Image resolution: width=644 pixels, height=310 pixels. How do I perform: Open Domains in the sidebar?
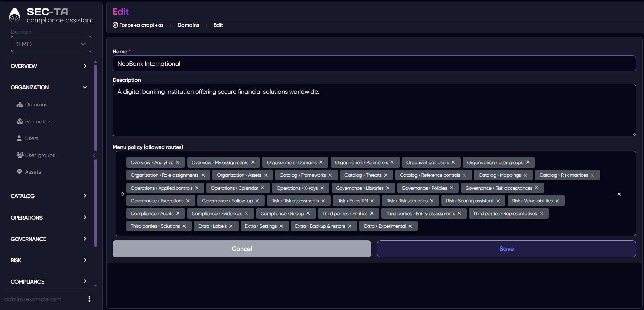click(x=32, y=105)
